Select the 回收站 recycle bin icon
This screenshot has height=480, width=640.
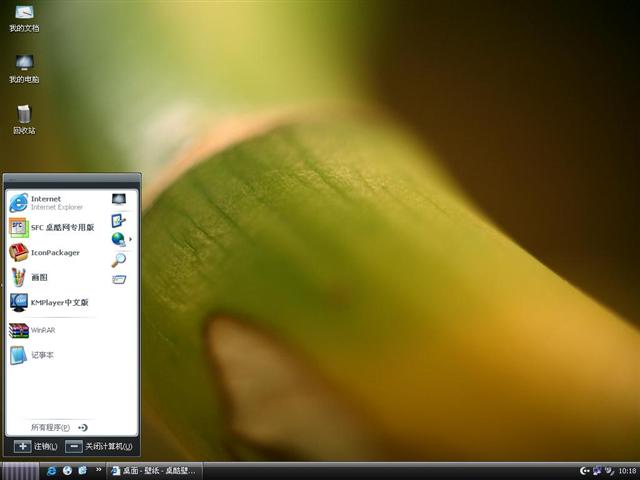tap(24, 120)
